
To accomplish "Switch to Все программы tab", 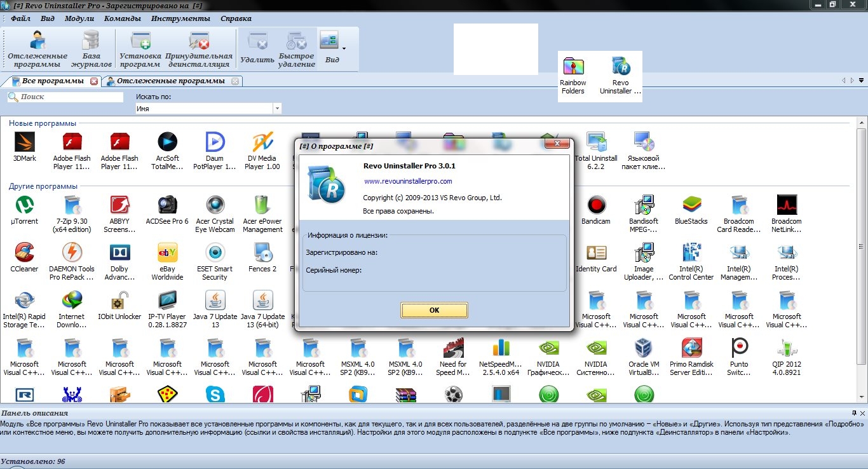I will 53,81.
